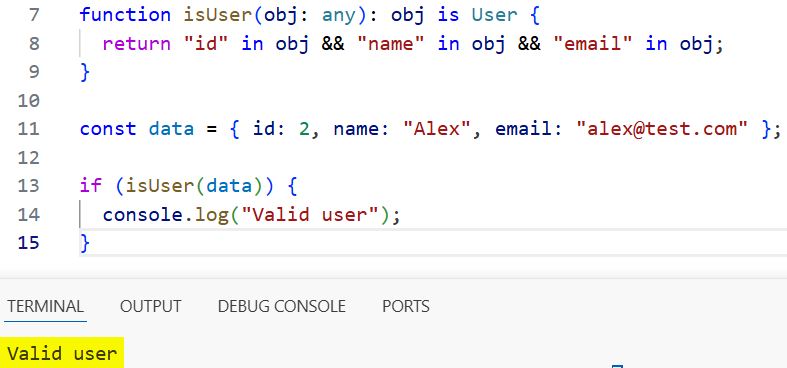This screenshot has height=368, width=787.
Task: Click the closing brace on line 9
Action: coord(85,72)
